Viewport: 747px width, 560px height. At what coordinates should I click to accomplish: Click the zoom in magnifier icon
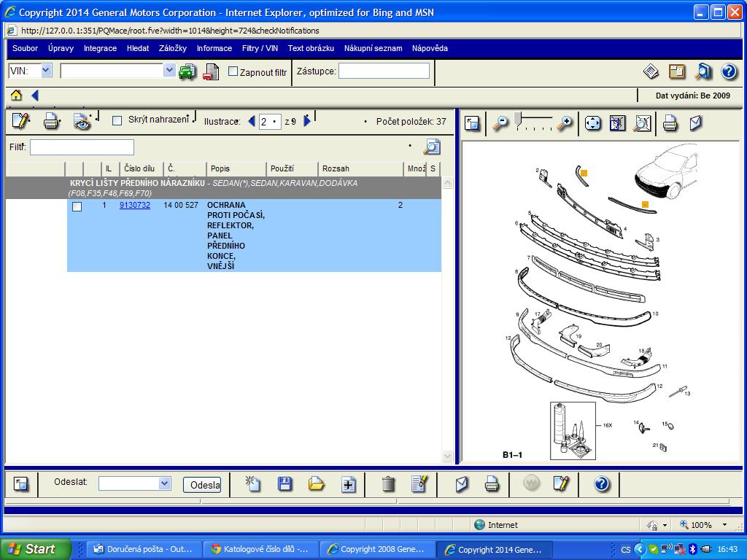coord(565,123)
